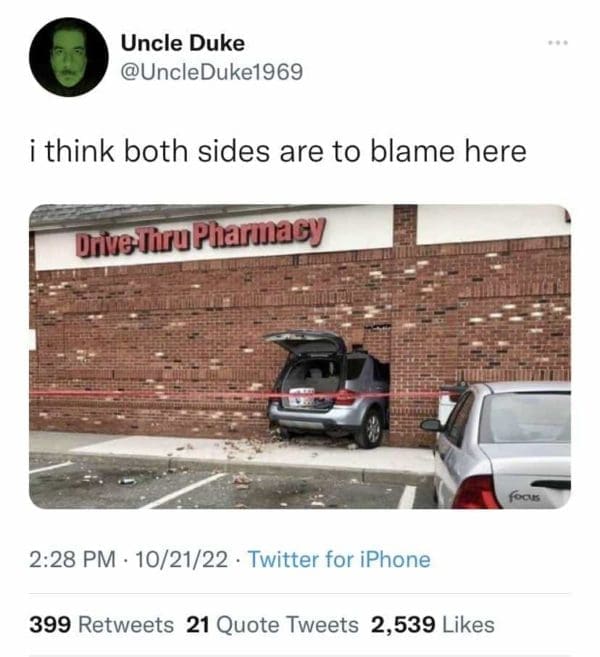The height and width of the screenshot is (657, 600).
Task: Click the SUV's rear wheel in the photo
Action: coord(370,429)
